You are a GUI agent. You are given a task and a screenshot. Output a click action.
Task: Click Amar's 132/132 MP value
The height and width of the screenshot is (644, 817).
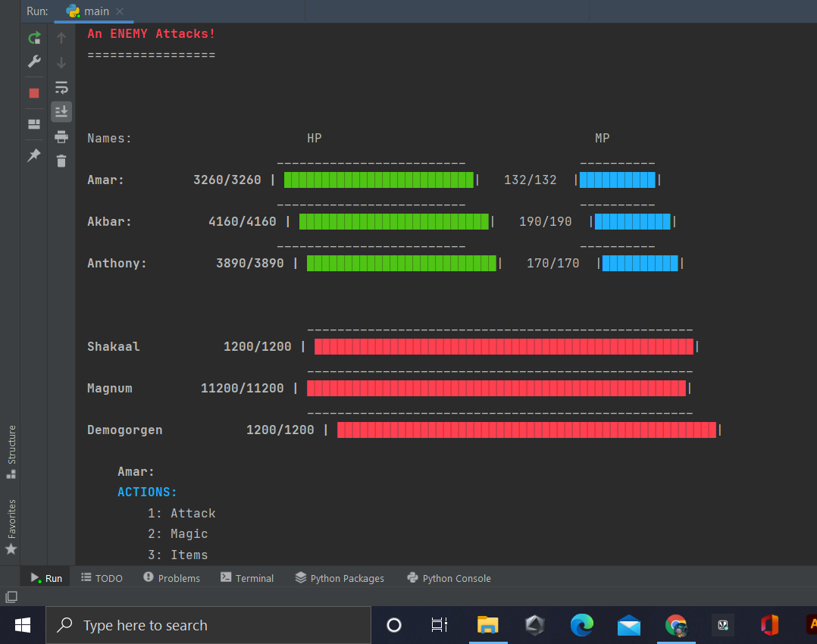531,180
